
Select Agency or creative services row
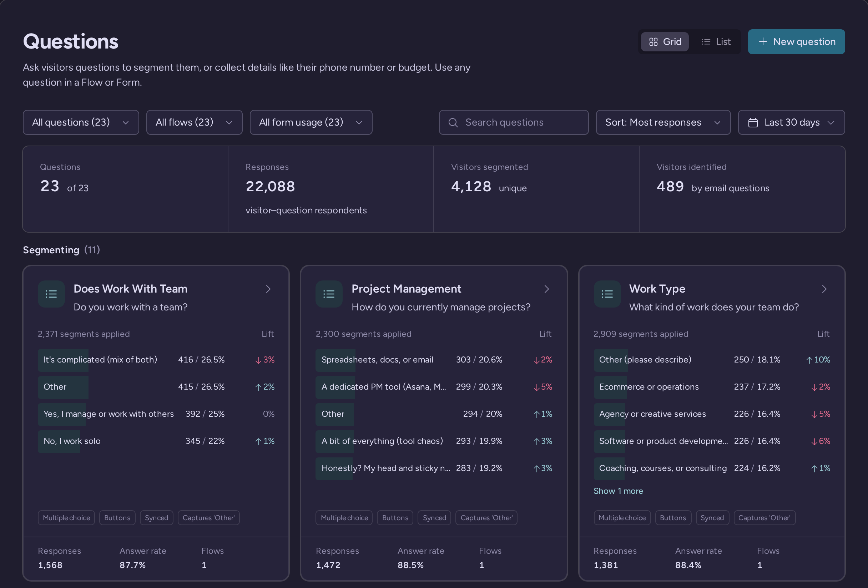tap(712, 414)
